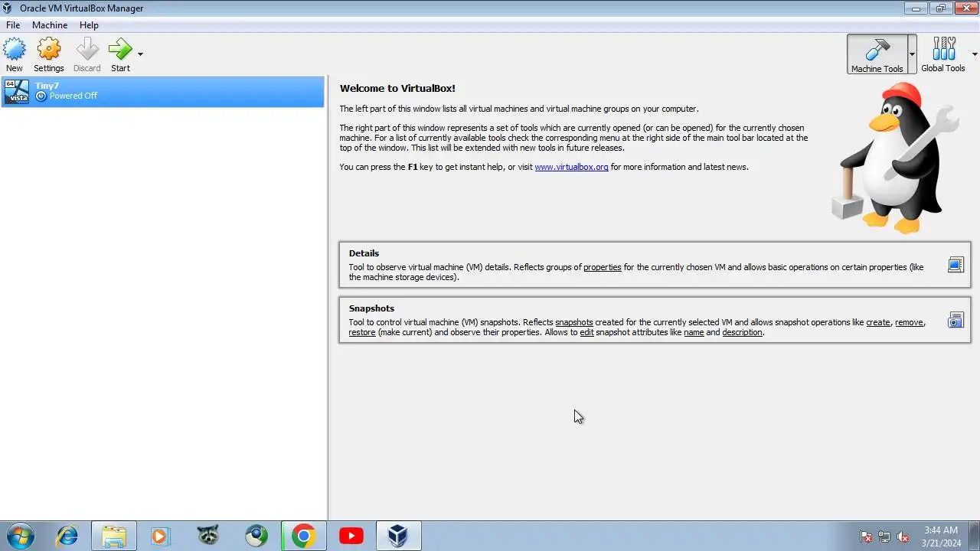The width and height of the screenshot is (980, 551).
Task: Click the name link in Snapshots
Action: [x=694, y=333]
